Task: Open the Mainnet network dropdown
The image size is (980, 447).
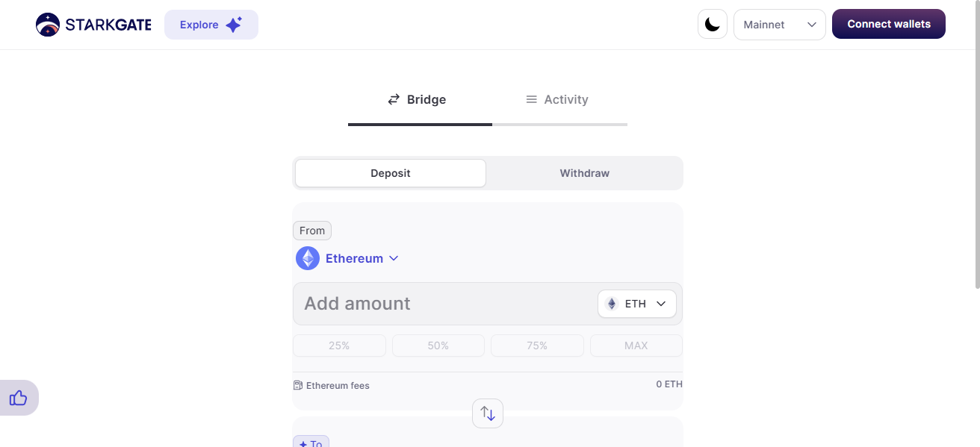Action: tap(780, 25)
